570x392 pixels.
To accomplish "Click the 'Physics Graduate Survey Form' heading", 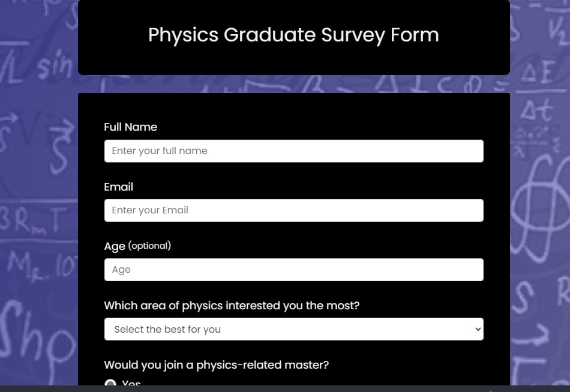I will [x=293, y=35].
